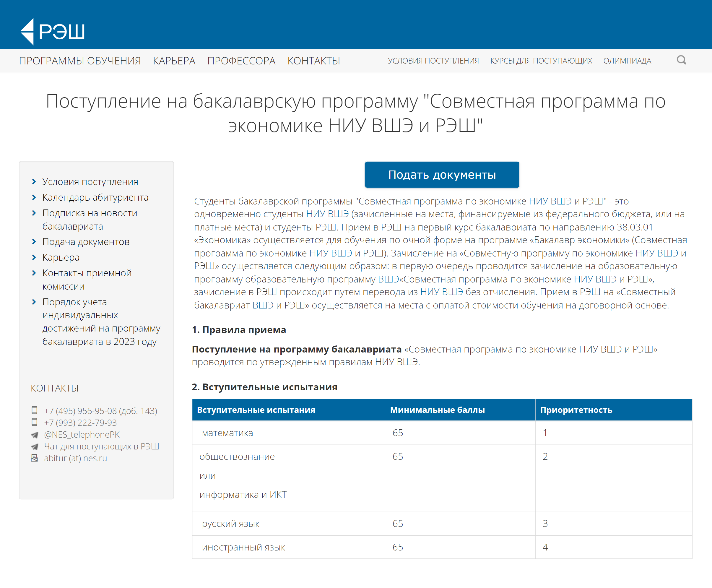Viewport: 712px width, 588px height.
Task: Open Порядок учета индивидуальных достижений link
Action: [x=101, y=321]
